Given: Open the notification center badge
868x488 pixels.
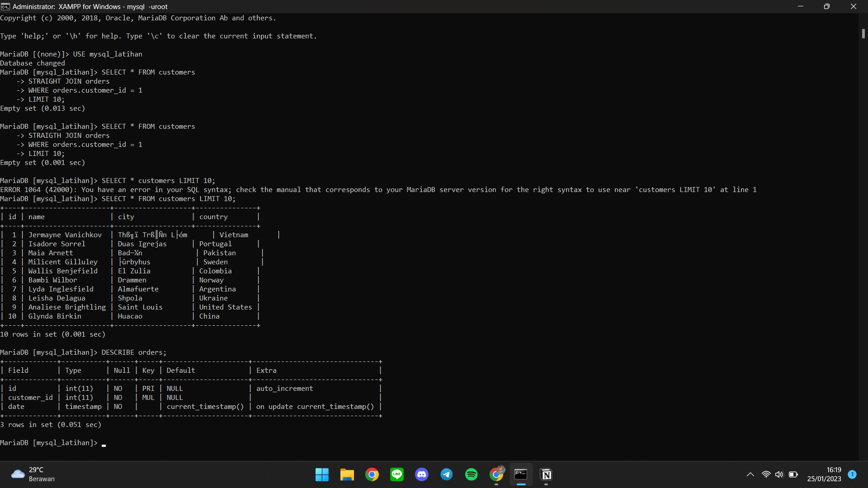Looking at the screenshot, I should [852, 474].
